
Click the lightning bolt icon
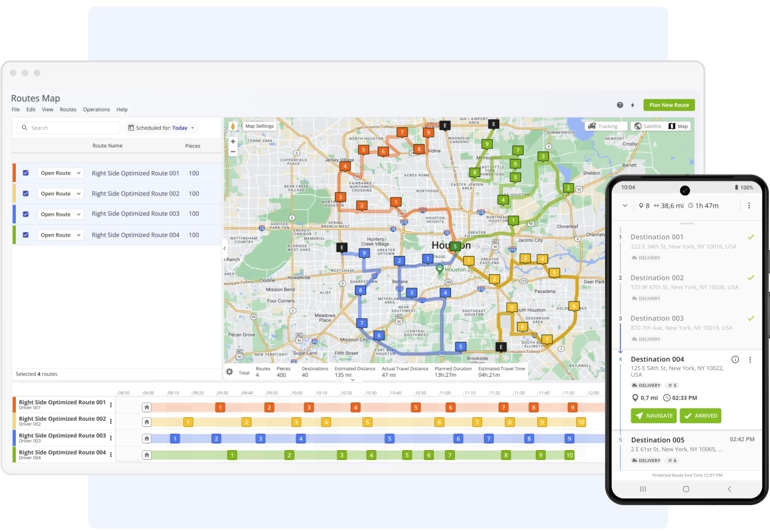coord(632,105)
